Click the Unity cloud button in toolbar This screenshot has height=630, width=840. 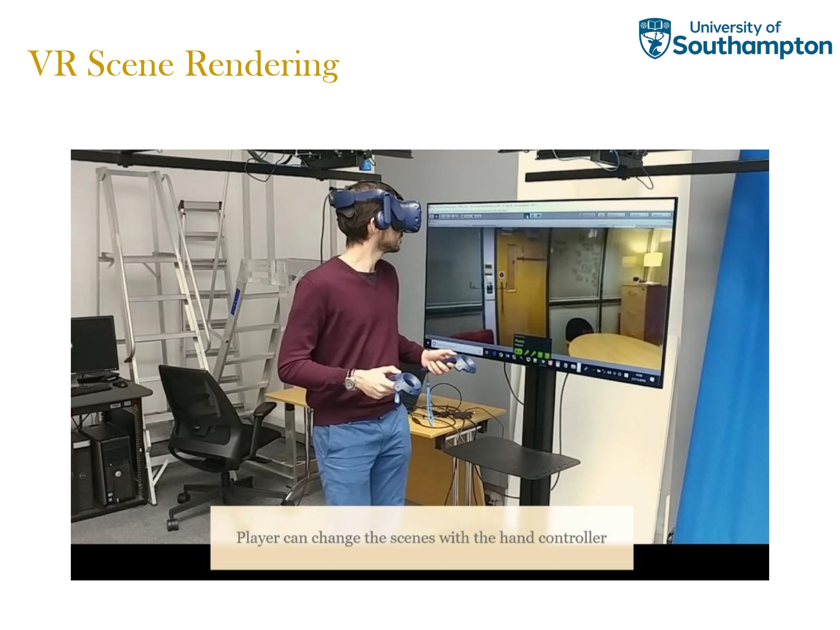(x=601, y=215)
